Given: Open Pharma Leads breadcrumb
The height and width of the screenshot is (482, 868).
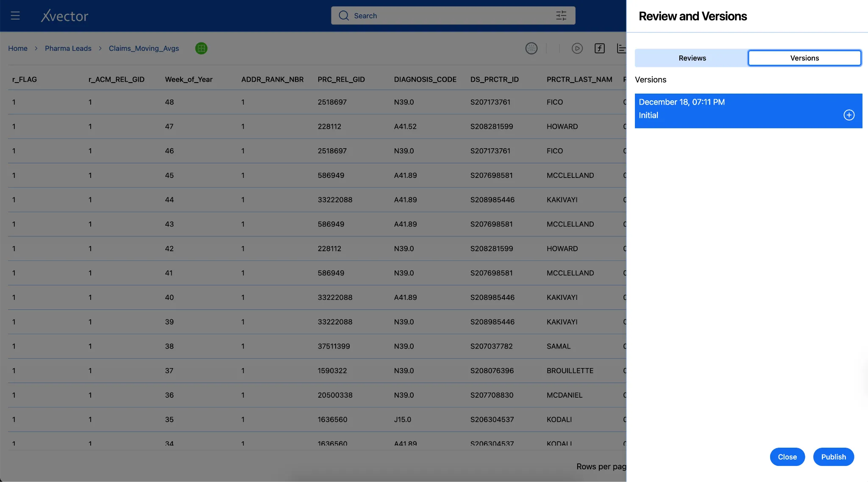Looking at the screenshot, I should (68, 48).
